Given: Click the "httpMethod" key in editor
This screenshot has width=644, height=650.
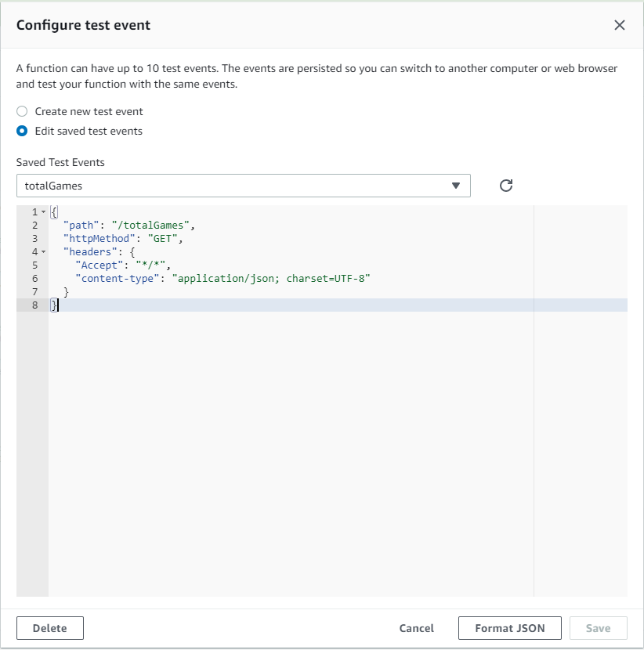Looking at the screenshot, I should click(x=99, y=238).
